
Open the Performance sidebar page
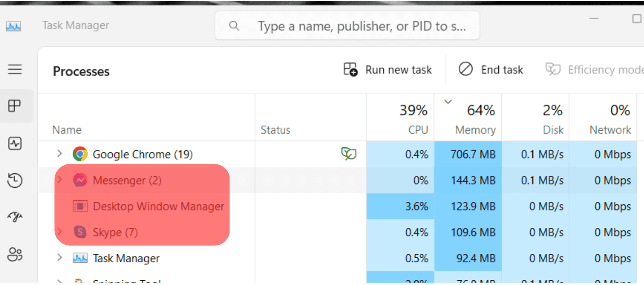click(15, 143)
